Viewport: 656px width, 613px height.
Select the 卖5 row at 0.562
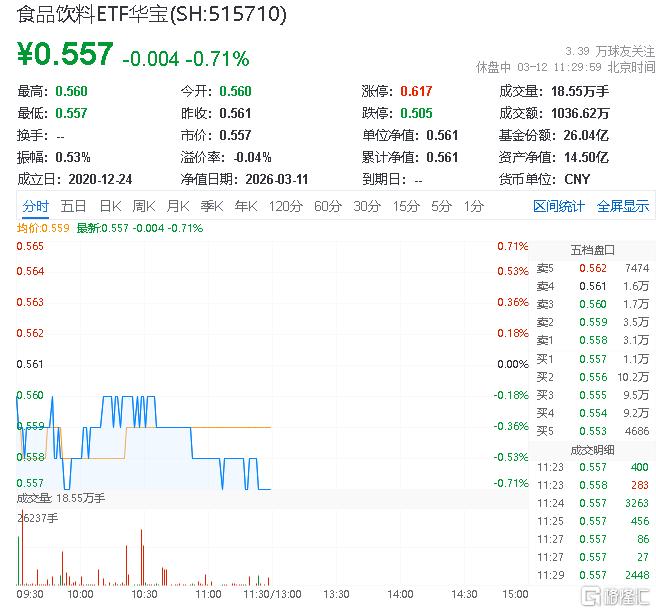click(593, 268)
